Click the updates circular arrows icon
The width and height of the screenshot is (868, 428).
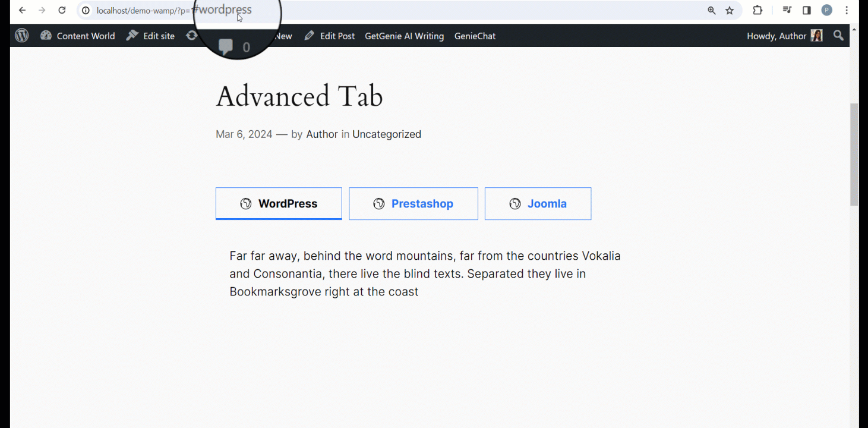[x=191, y=36]
